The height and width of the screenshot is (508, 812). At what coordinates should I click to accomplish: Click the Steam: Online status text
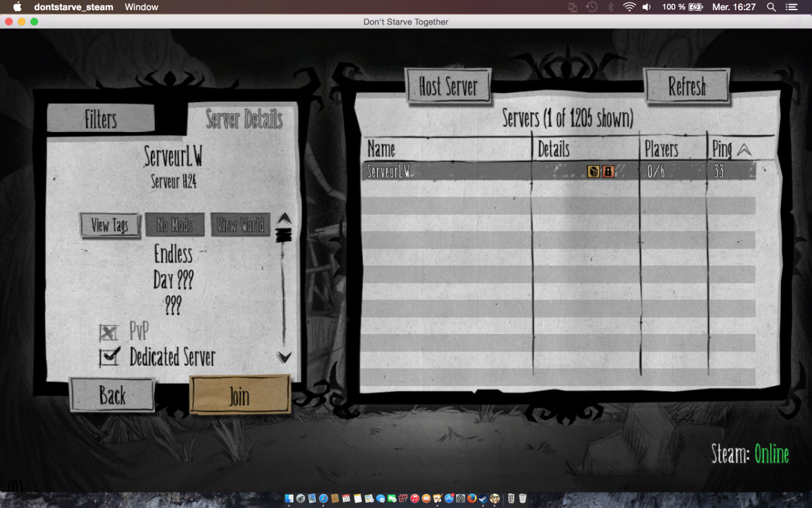coord(750,454)
